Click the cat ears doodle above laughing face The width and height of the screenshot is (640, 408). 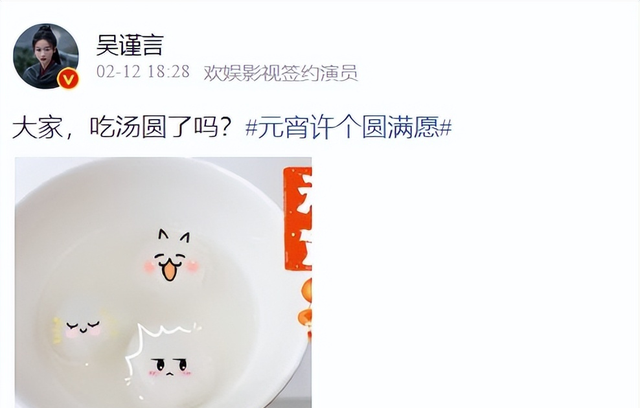point(174,236)
